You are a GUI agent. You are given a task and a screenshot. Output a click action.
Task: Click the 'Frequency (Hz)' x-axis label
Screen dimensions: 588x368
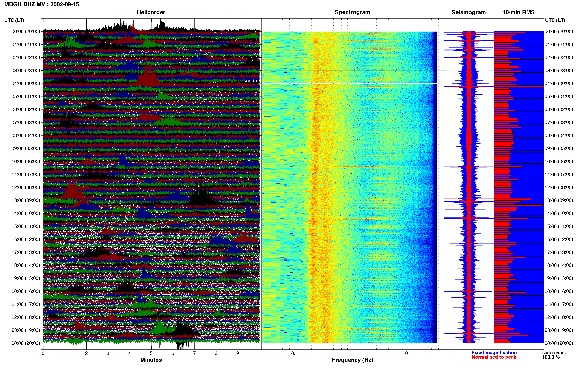(352, 360)
